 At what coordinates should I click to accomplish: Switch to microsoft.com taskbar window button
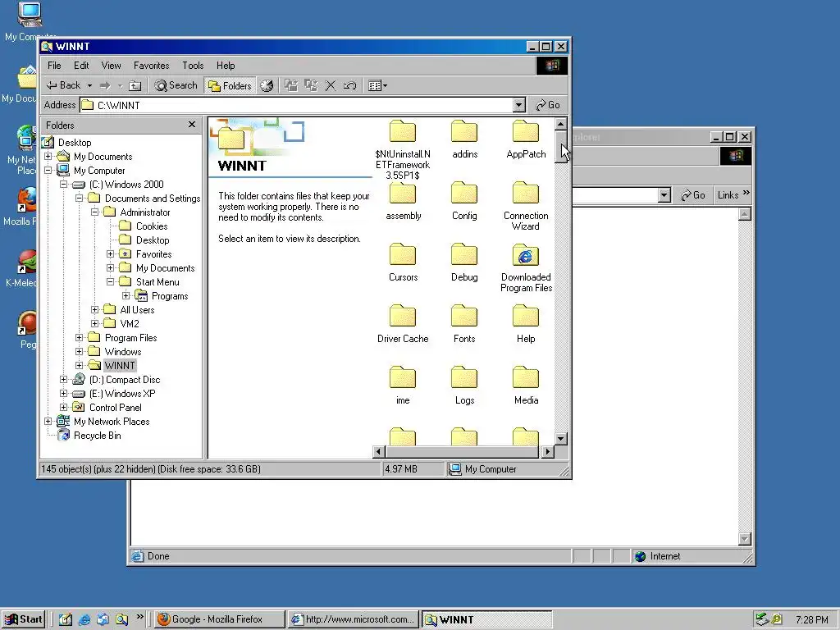354,619
